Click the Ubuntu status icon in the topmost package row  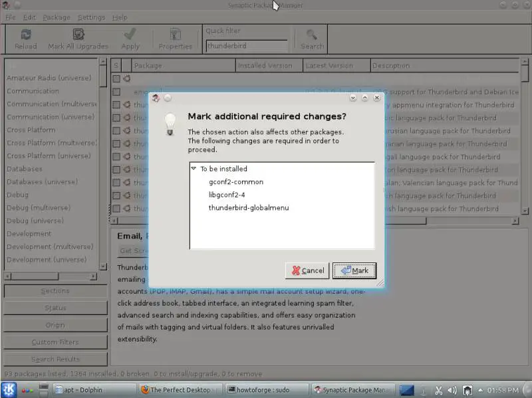pos(127,78)
